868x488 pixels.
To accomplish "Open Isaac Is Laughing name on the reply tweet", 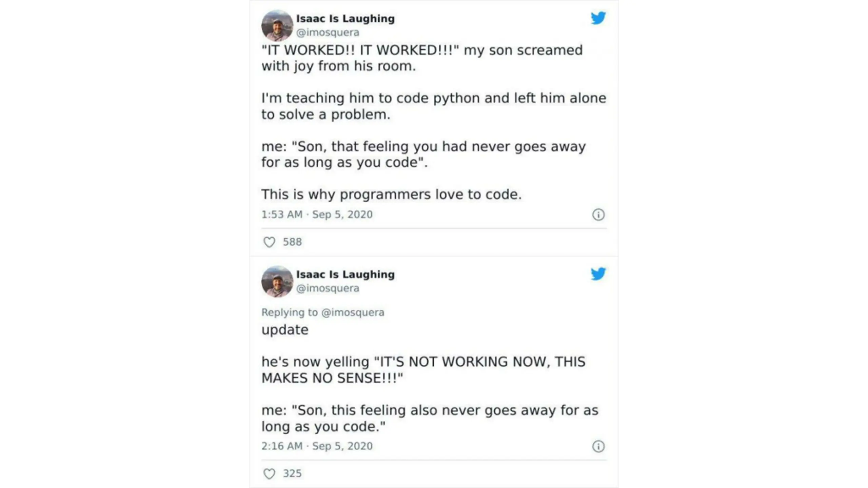I will pos(345,274).
